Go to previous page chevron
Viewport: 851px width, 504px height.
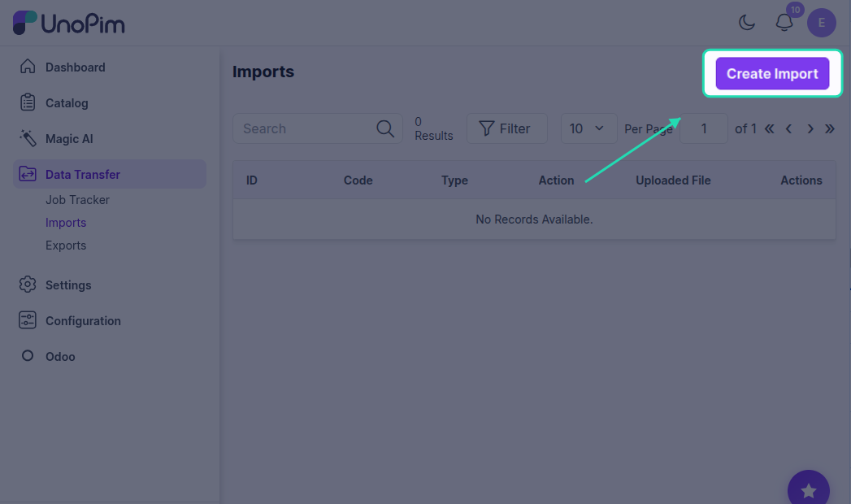tap(788, 128)
